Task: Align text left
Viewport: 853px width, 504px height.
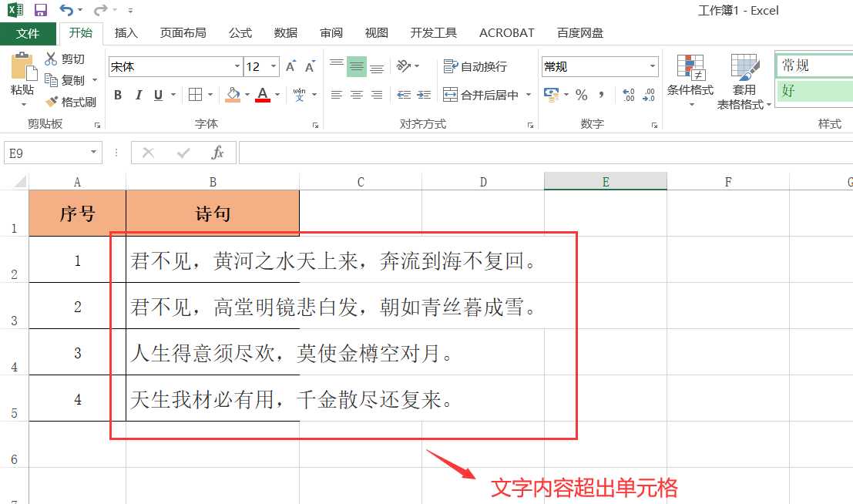Action: pos(337,95)
